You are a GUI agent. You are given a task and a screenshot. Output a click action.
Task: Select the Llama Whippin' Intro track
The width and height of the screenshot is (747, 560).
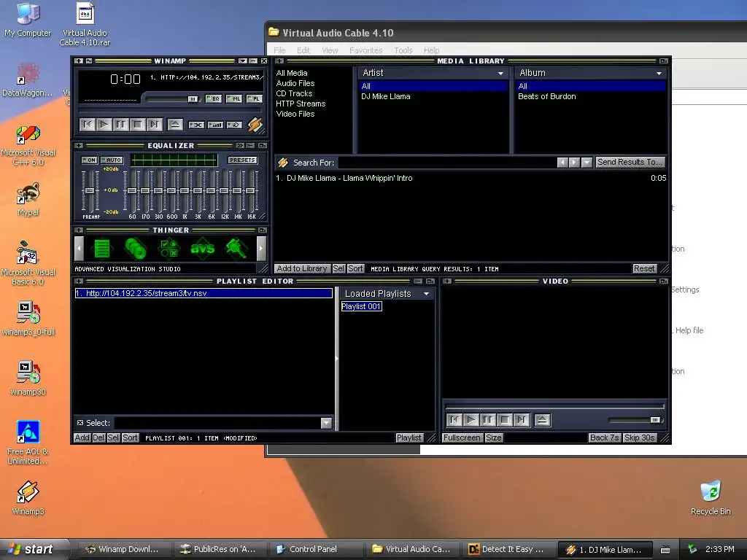[x=471, y=178]
